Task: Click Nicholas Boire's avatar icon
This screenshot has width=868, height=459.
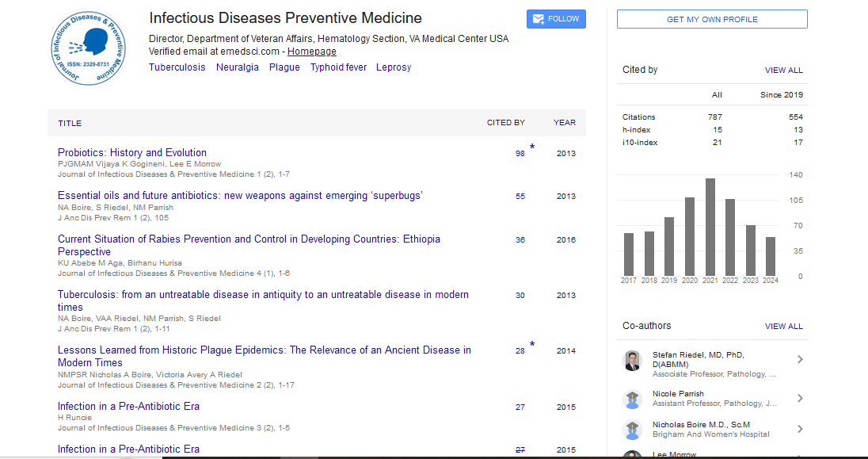Action: coord(632,429)
